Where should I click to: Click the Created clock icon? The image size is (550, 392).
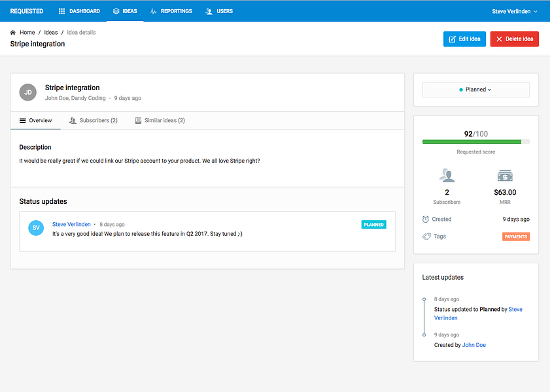pos(426,220)
